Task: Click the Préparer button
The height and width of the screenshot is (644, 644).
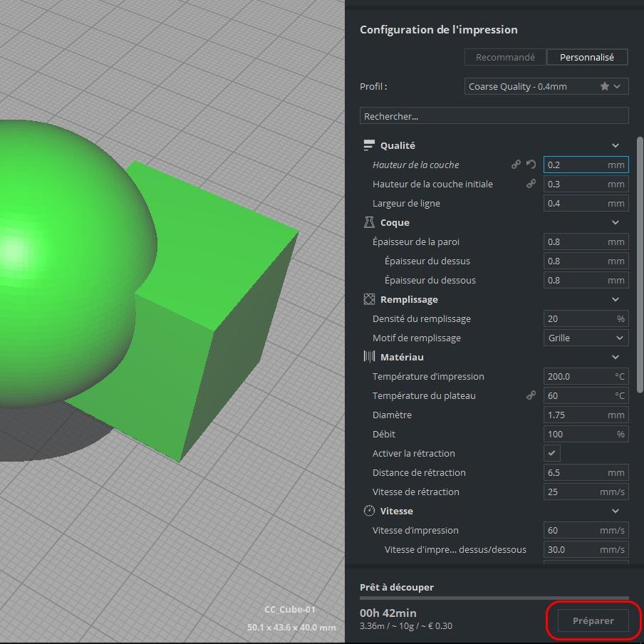Action: tap(593, 620)
